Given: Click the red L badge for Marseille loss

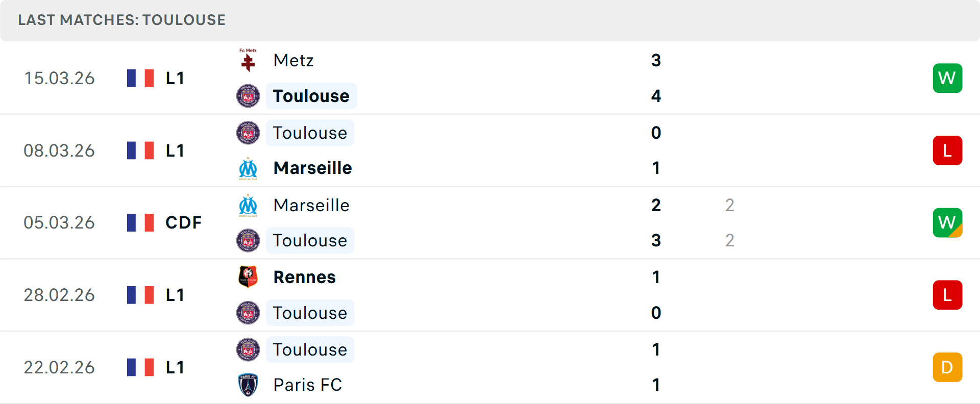Looking at the screenshot, I should (x=947, y=150).
